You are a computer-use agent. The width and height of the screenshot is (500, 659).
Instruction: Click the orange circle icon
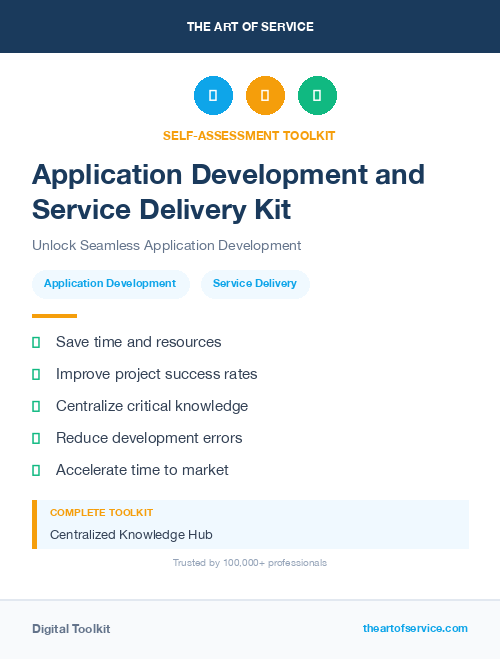pyautogui.click(x=265, y=95)
